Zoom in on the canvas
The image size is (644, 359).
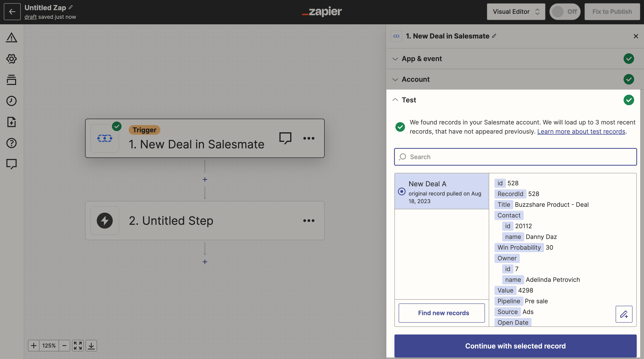click(34, 346)
